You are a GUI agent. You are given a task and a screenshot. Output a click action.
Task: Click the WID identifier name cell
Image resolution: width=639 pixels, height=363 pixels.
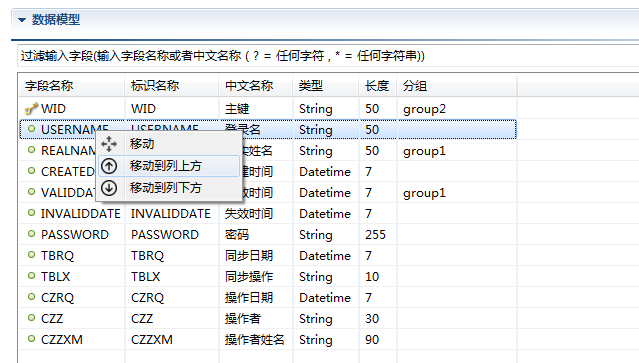172,109
